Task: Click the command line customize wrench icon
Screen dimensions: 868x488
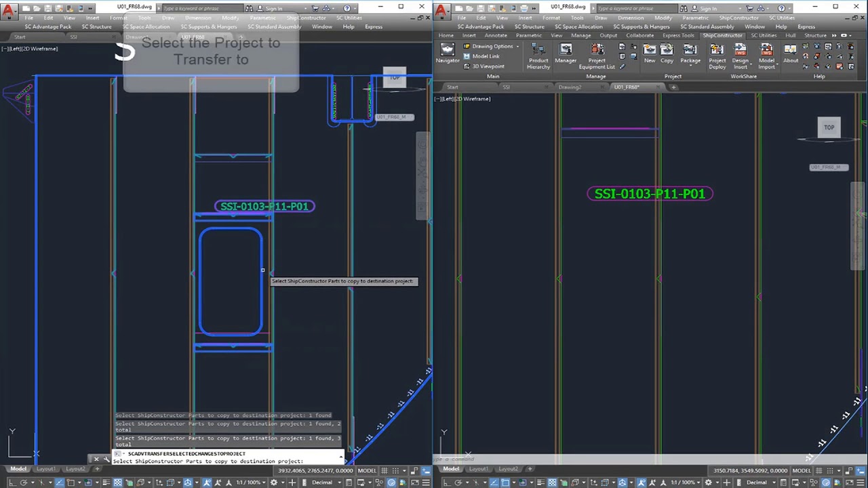Action: 106,460
